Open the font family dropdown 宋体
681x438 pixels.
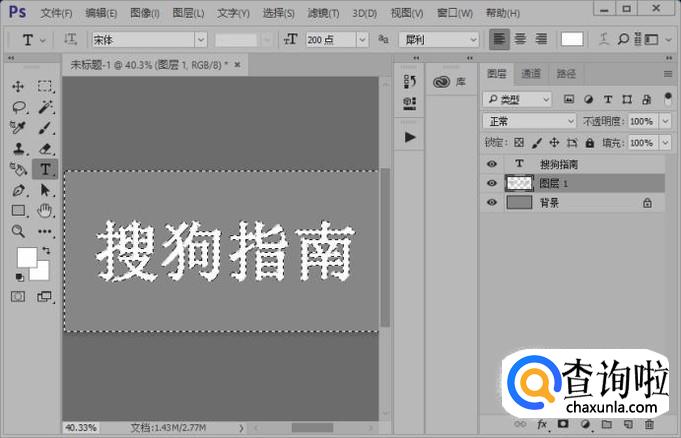pos(201,40)
